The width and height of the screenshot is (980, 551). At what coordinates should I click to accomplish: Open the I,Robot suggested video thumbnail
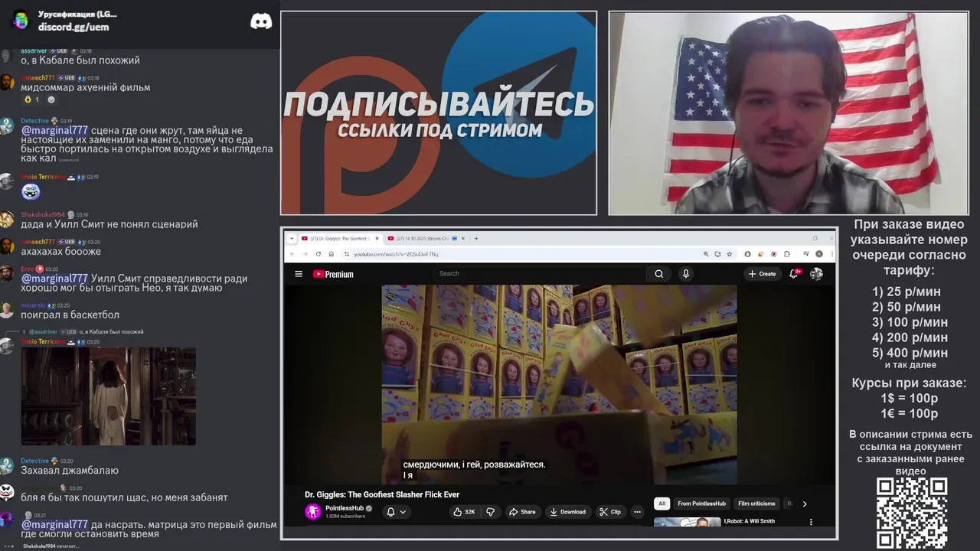pyautogui.click(x=687, y=522)
